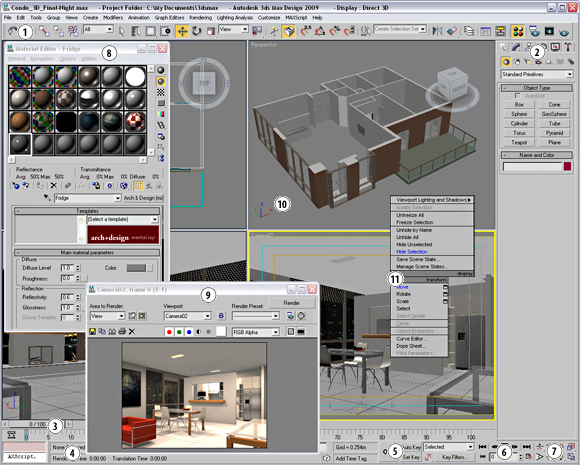
Task: Choose Hide Selection in quad menu
Action: 412,252
